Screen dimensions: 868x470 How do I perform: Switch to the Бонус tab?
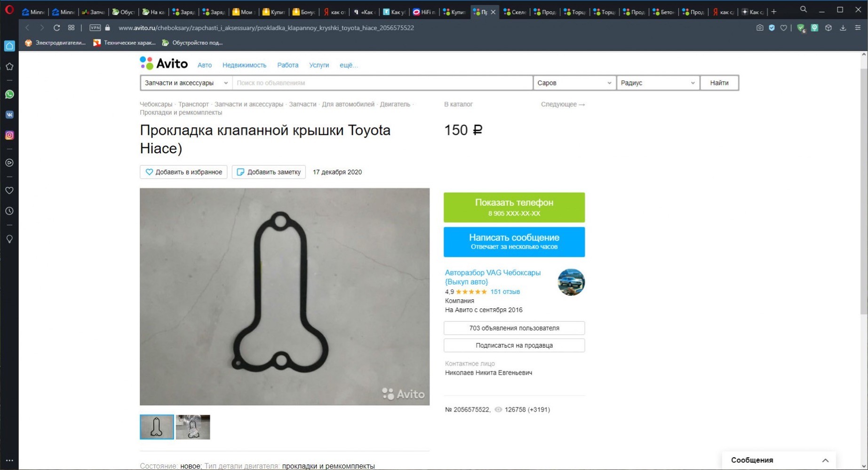(x=304, y=12)
